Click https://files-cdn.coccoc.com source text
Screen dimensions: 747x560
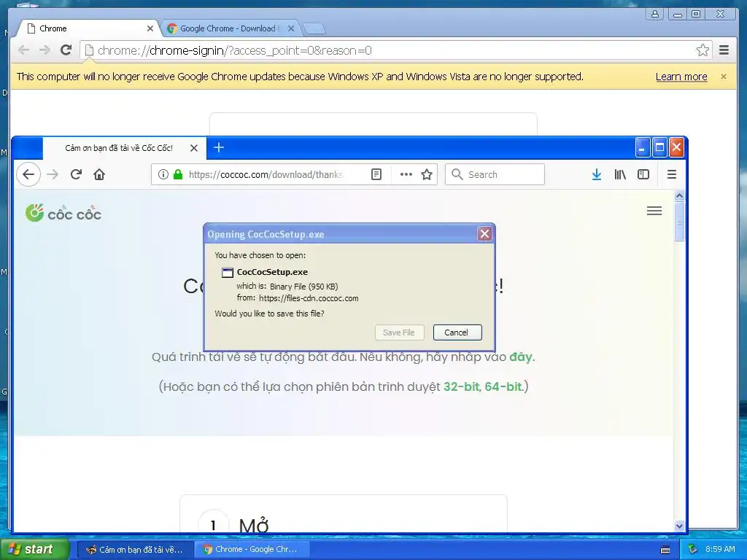[x=309, y=298]
